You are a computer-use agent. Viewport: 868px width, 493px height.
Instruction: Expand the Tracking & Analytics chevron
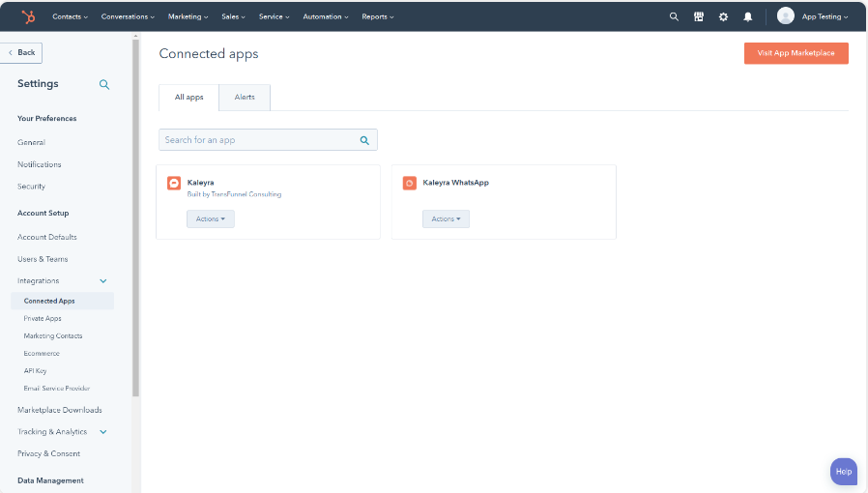(x=103, y=431)
